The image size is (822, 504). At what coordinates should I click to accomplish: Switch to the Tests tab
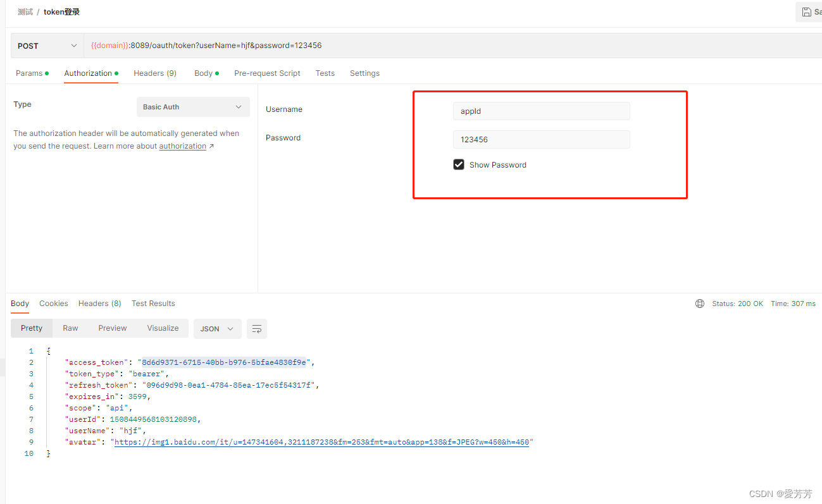(x=325, y=73)
